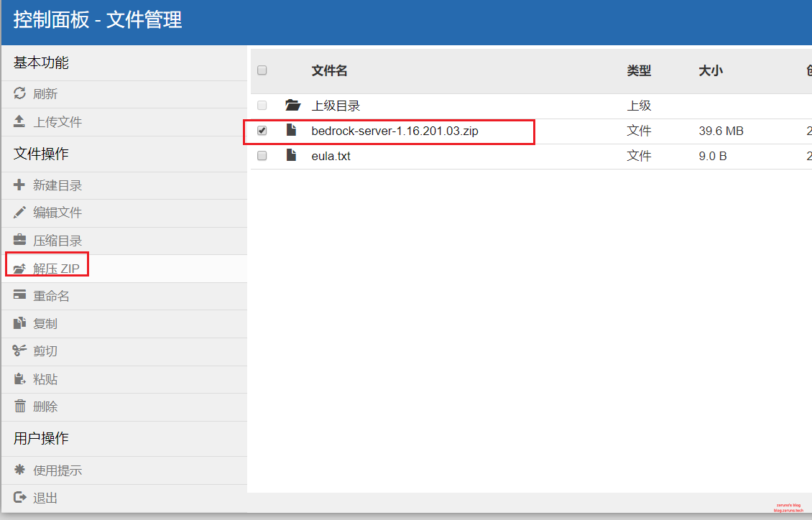Choose 新建目录 in file operations
Screen dimensions: 812x520
click(x=57, y=185)
